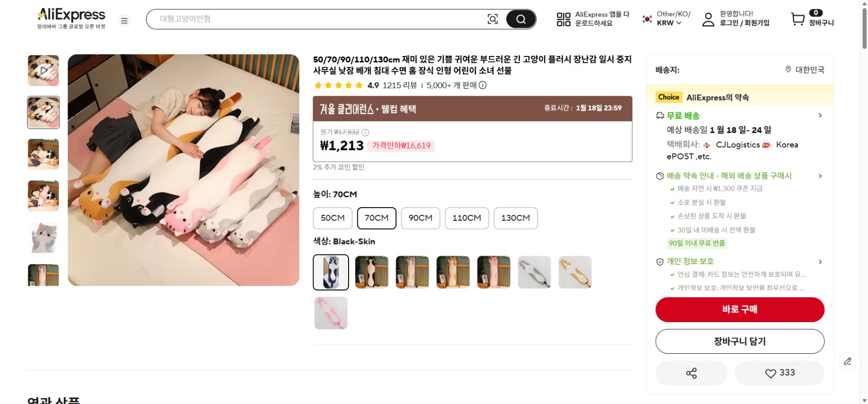Click the image search camera icon
Image resolution: width=868 pixels, height=404 pixels.
point(493,19)
